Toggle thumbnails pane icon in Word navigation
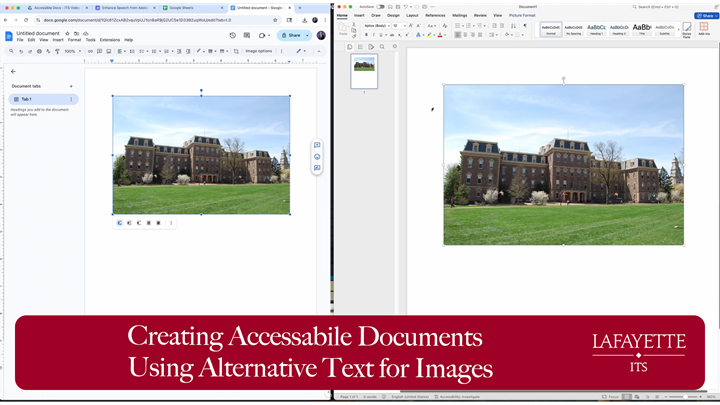The image size is (720, 405). pyautogui.click(x=349, y=47)
